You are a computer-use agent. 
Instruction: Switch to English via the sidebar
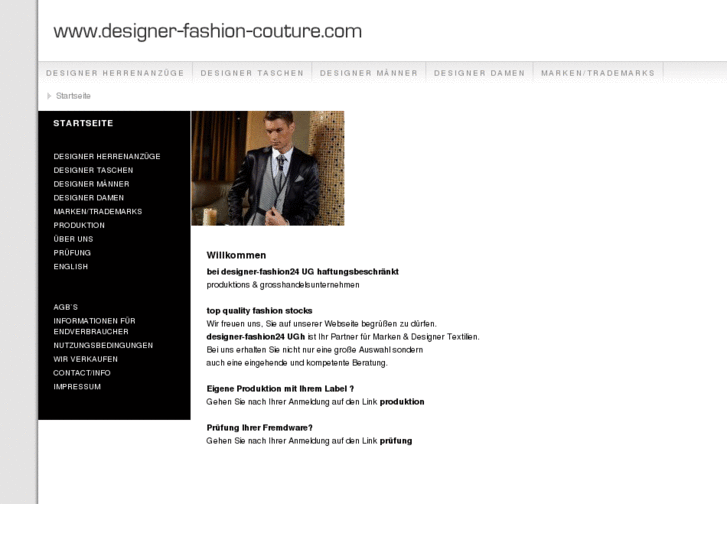70,267
